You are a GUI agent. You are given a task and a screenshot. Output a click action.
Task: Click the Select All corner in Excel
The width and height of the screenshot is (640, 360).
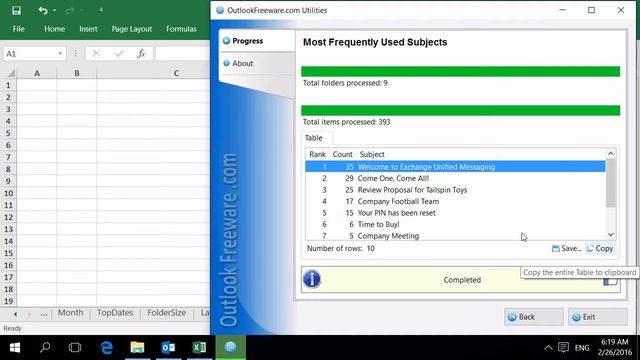(10, 73)
